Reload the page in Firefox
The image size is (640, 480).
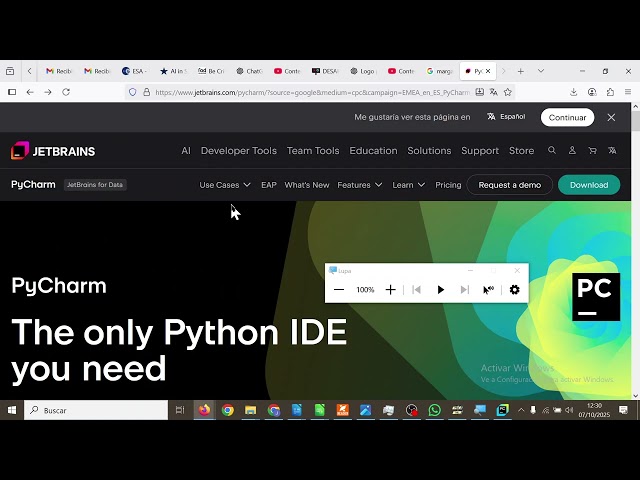pos(66,92)
